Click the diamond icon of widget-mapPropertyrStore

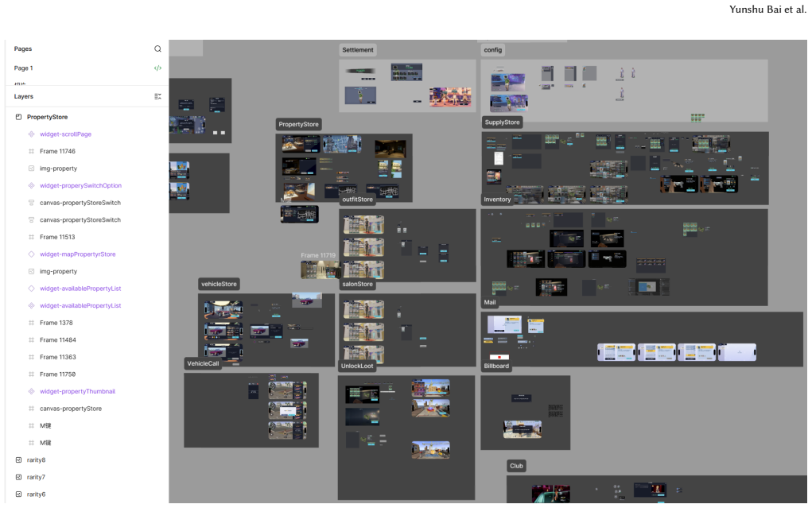(31, 254)
